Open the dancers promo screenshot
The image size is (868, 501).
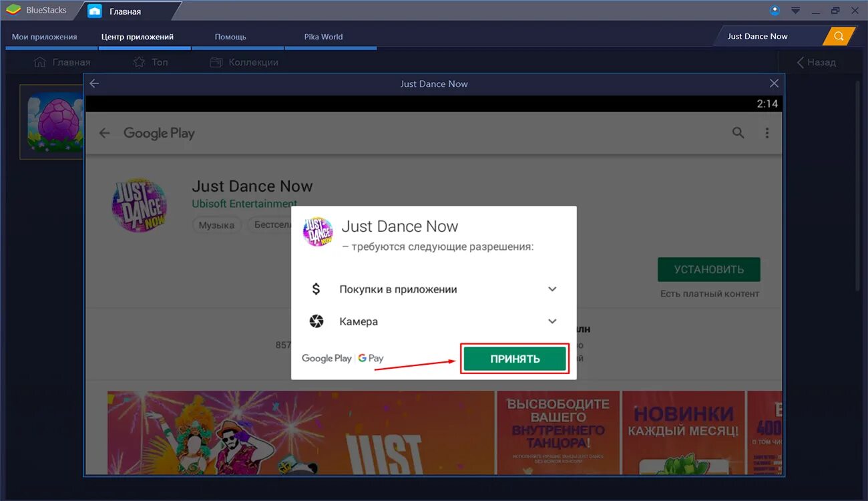(x=300, y=433)
